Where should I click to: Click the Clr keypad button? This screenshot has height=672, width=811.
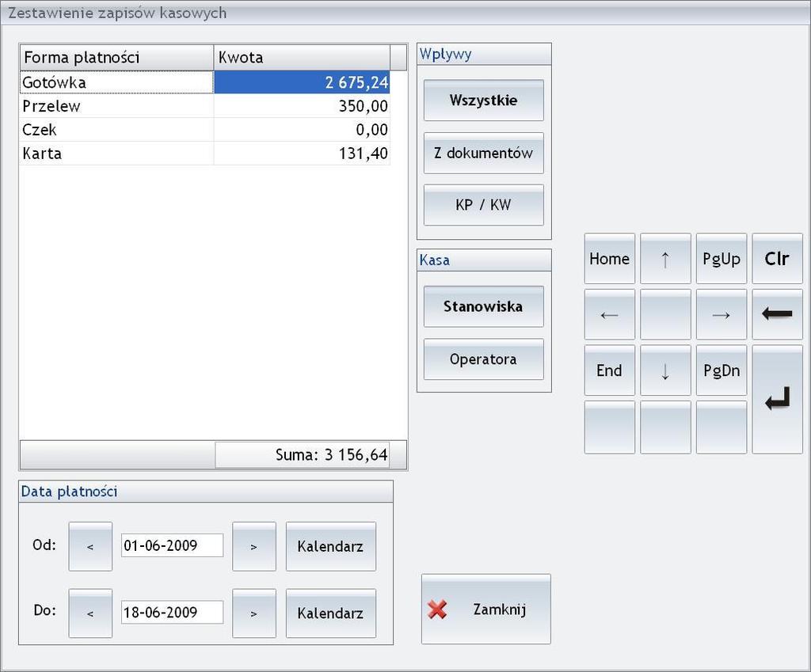point(777,259)
